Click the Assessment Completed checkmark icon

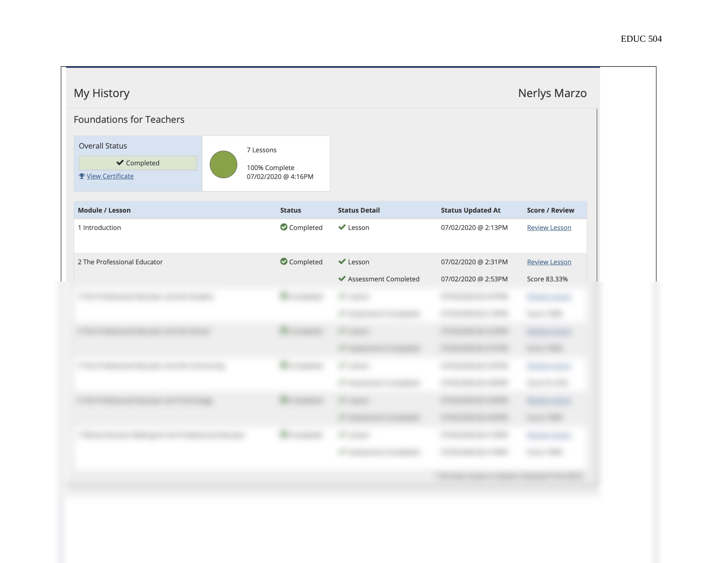pyautogui.click(x=342, y=278)
